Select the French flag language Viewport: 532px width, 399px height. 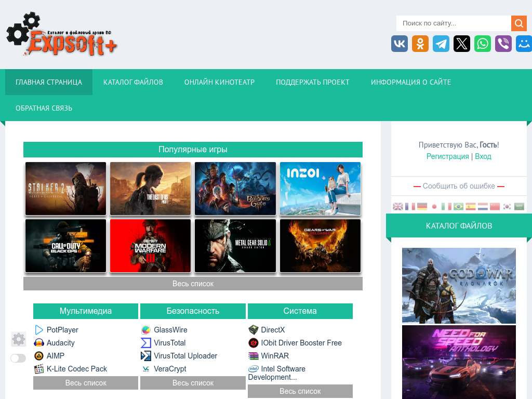click(410, 206)
